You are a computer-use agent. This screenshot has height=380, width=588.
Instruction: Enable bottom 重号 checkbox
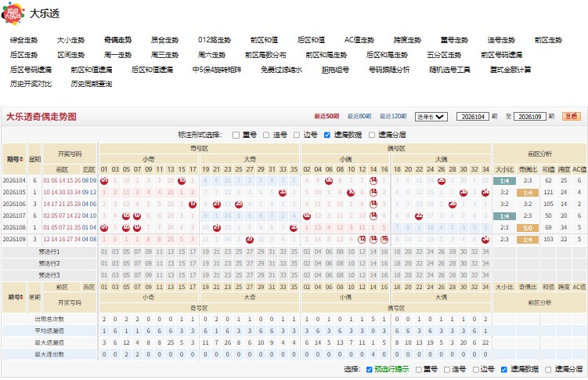419,370
